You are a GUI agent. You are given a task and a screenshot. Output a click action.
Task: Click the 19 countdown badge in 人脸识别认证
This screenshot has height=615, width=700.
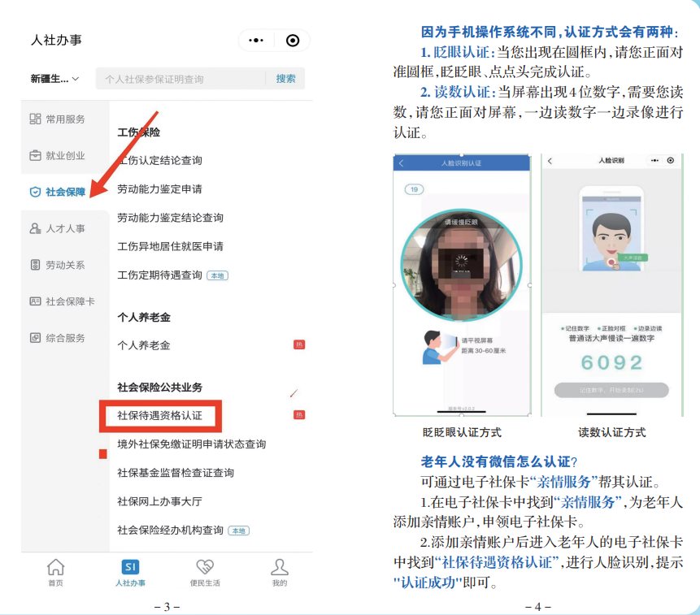coord(415,189)
